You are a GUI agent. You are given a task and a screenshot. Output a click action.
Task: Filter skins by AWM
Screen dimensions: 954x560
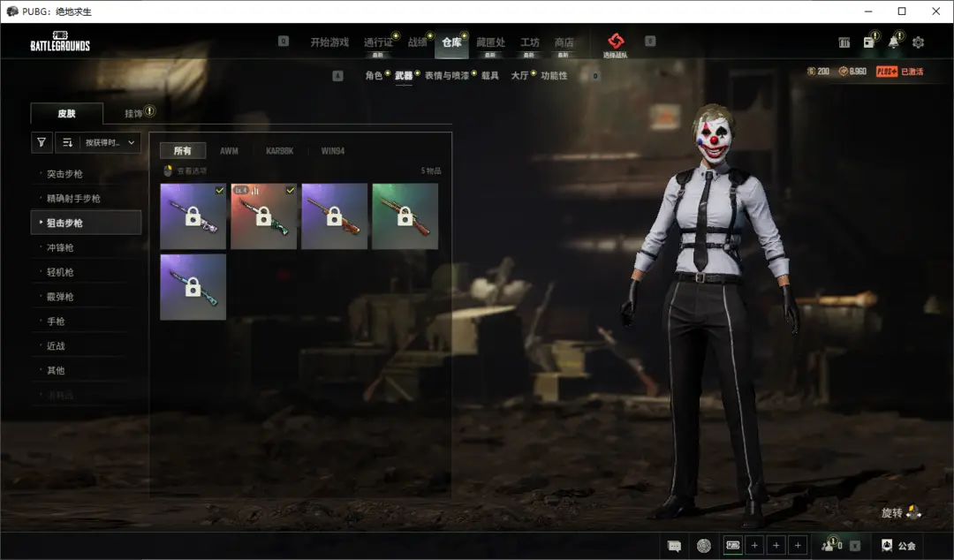coord(229,151)
